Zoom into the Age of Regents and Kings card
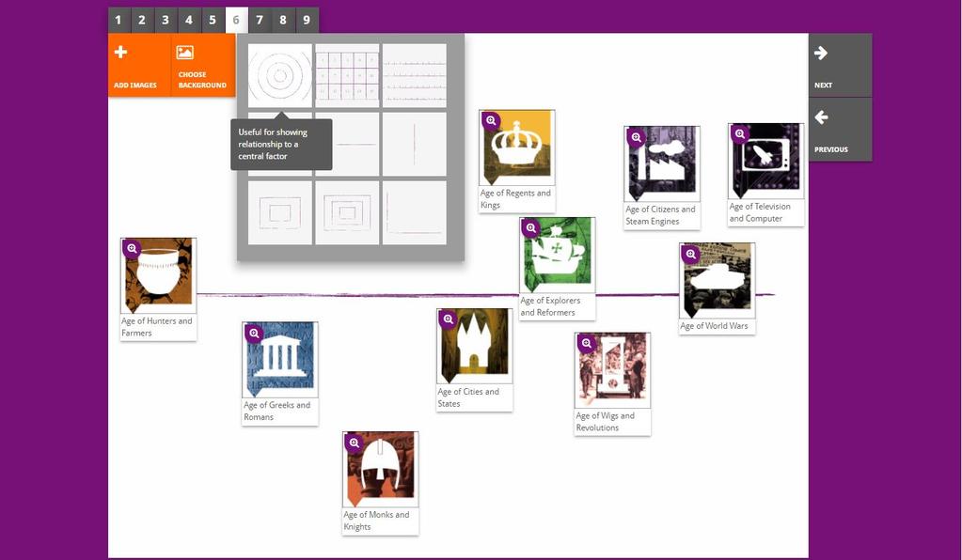Image resolution: width=962 pixels, height=560 pixels. click(x=491, y=120)
